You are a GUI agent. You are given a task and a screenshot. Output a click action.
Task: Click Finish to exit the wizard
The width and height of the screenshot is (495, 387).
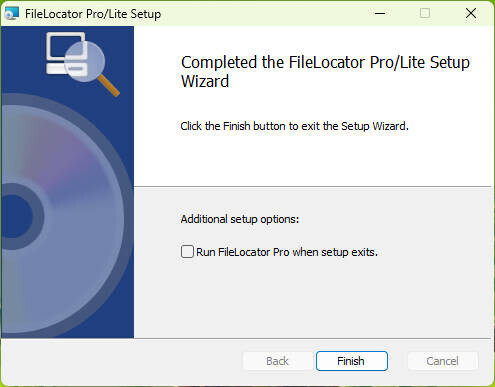tap(352, 361)
